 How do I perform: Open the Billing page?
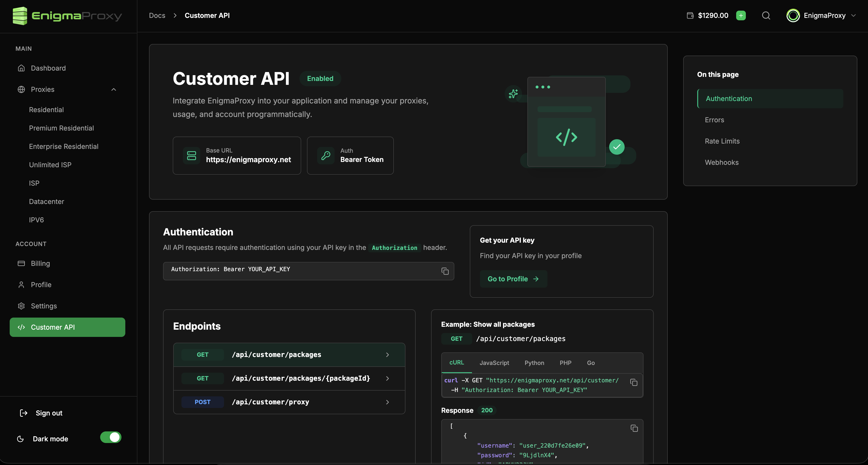(x=67, y=263)
